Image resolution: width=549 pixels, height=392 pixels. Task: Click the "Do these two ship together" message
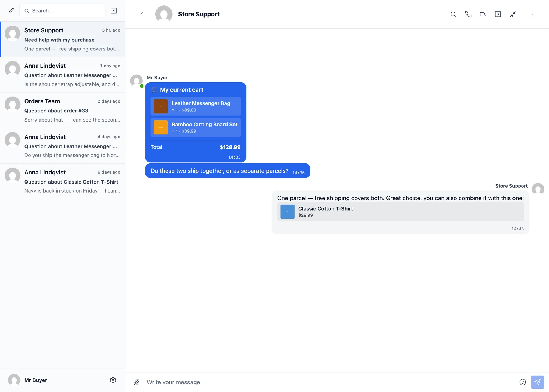[228, 171]
